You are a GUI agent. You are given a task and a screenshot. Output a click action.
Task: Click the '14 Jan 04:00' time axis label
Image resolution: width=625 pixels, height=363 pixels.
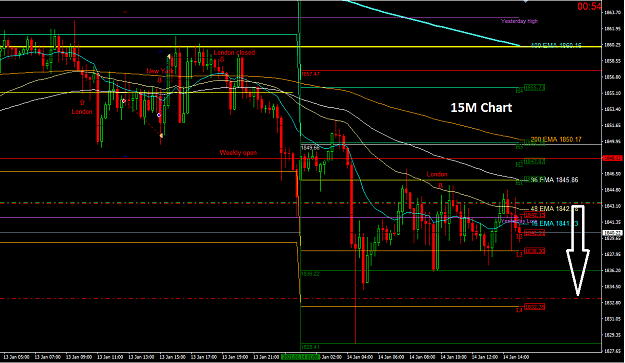point(360,357)
